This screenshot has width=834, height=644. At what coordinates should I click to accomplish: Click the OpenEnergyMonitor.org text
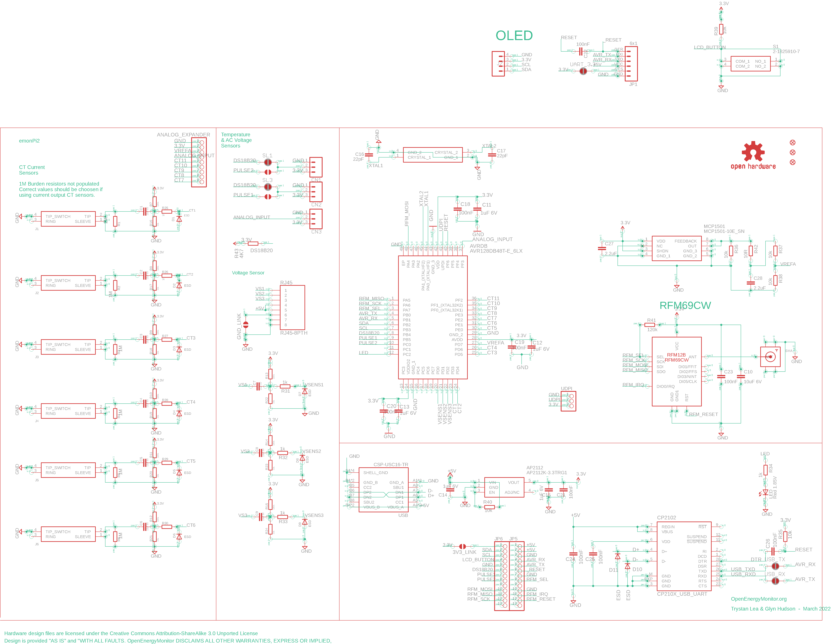pos(759,599)
